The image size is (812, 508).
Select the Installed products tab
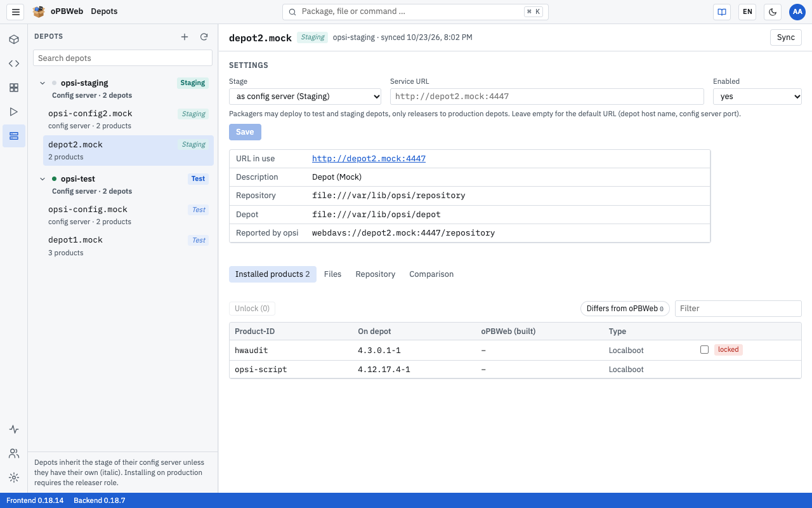click(x=273, y=274)
